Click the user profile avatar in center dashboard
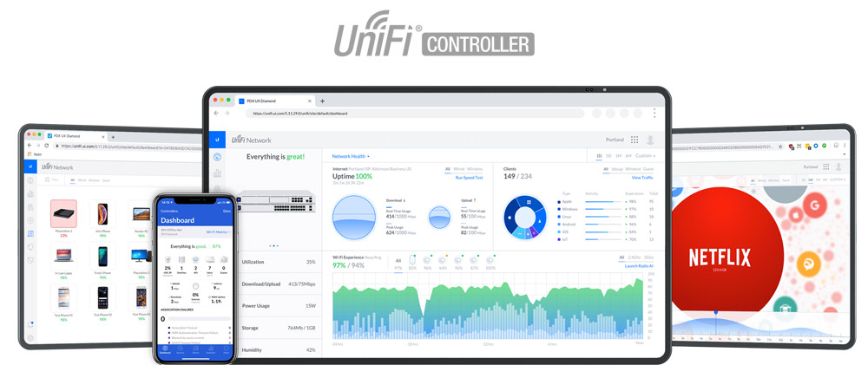 pos(650,140)
